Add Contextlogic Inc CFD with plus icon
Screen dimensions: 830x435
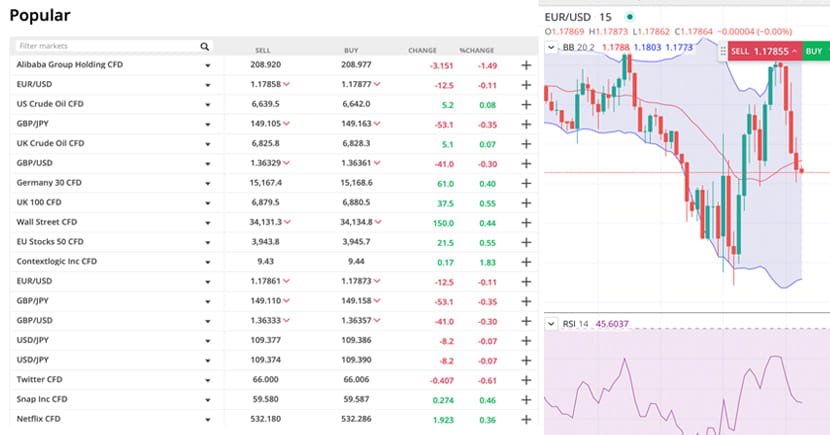click(x=526, y=262)
